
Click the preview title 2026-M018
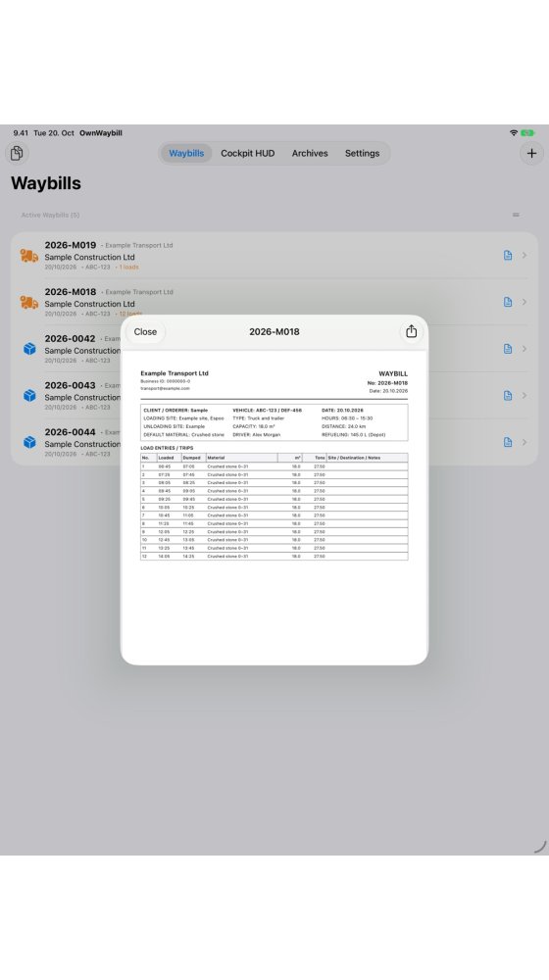274,332
